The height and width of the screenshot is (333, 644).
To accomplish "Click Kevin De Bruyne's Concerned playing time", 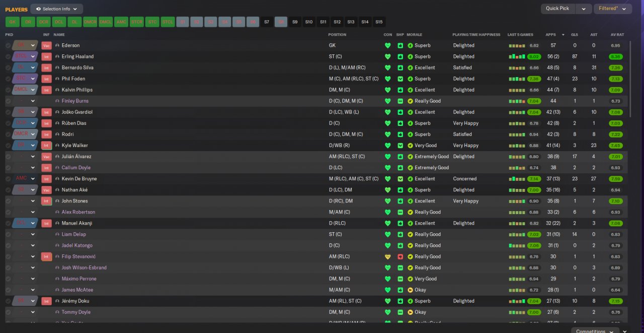I will tap(465, 179).
